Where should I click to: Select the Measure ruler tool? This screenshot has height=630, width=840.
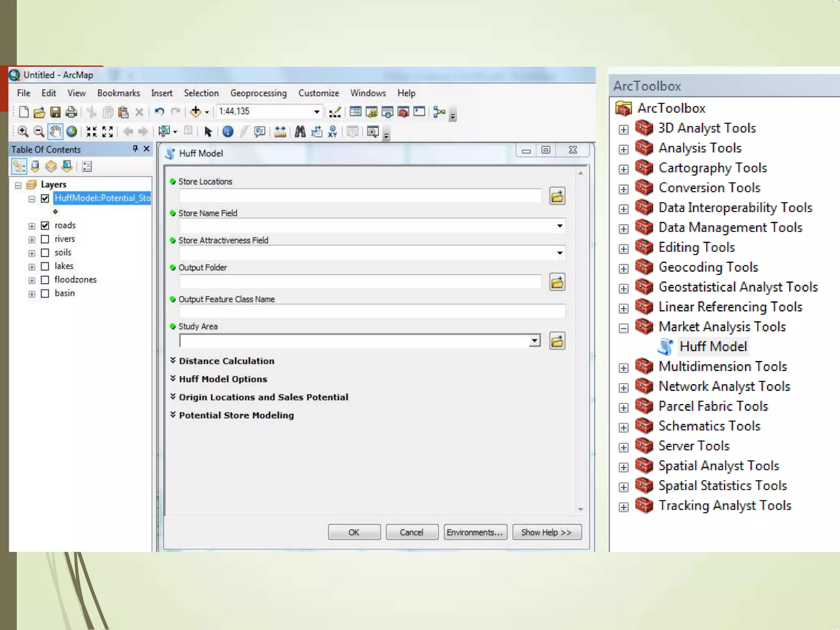pyautogui.click(x=280, y=132)
